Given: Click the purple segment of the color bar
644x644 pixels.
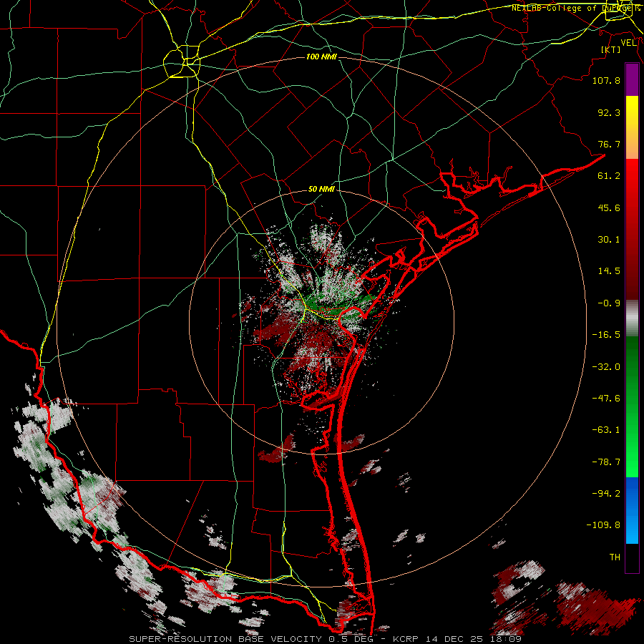Looking at the screenshot, I should pos(632,80).
